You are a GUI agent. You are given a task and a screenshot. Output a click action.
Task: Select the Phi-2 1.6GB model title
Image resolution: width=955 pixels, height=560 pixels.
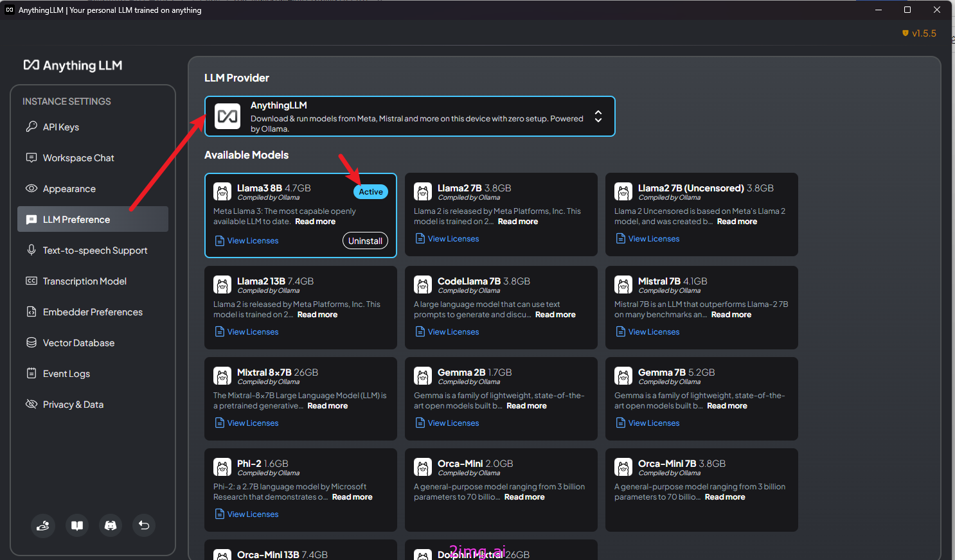[263, 464]
